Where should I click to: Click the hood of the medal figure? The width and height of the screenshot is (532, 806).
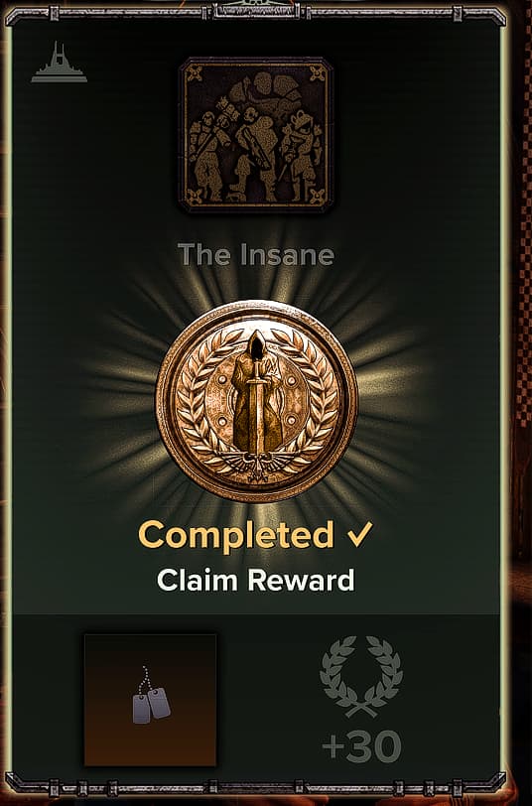tap(256, 343)
